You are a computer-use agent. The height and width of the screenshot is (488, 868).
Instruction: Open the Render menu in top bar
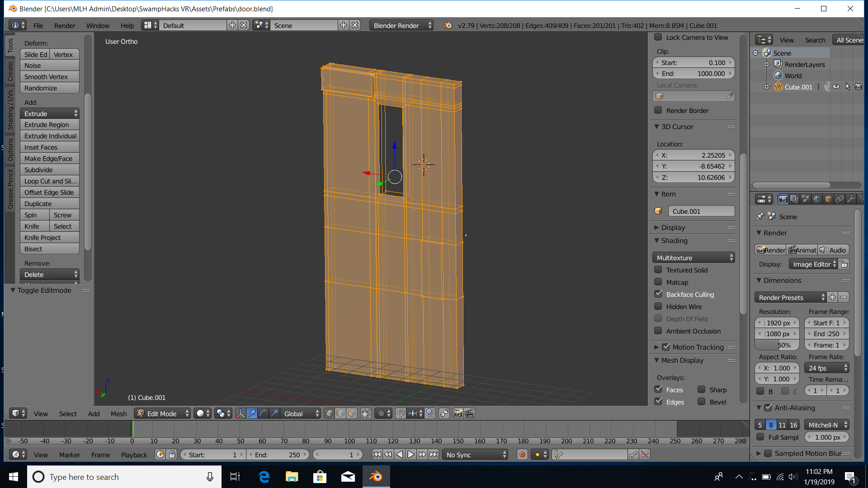[65, 26]
